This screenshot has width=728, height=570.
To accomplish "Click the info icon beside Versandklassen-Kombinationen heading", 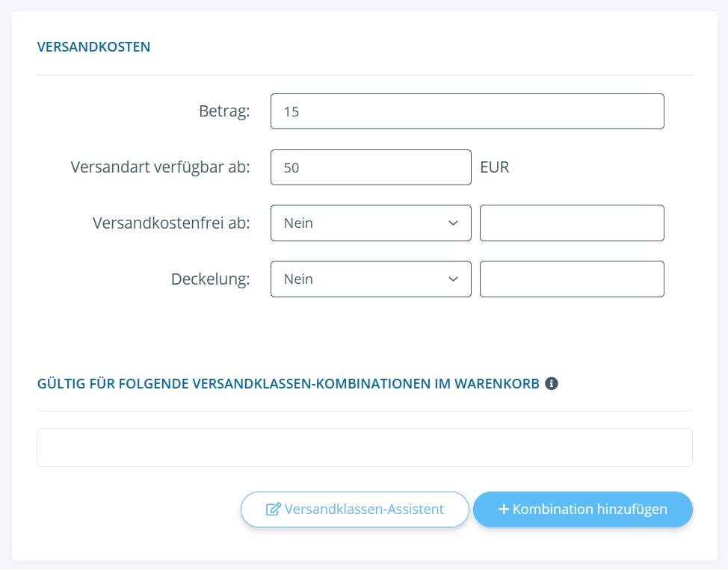I will (x=552, y=384).
